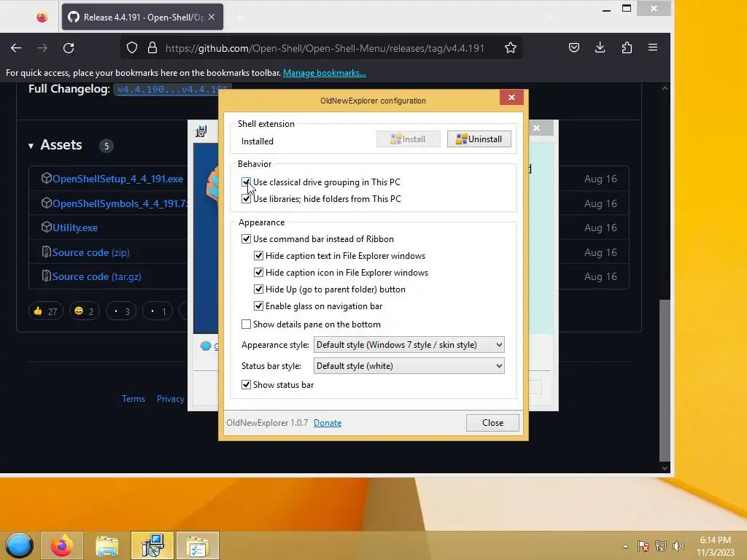Open the Action Center flag icon
Image resolution: width=747 pixels, height=560 pixels.
point(643,546)
